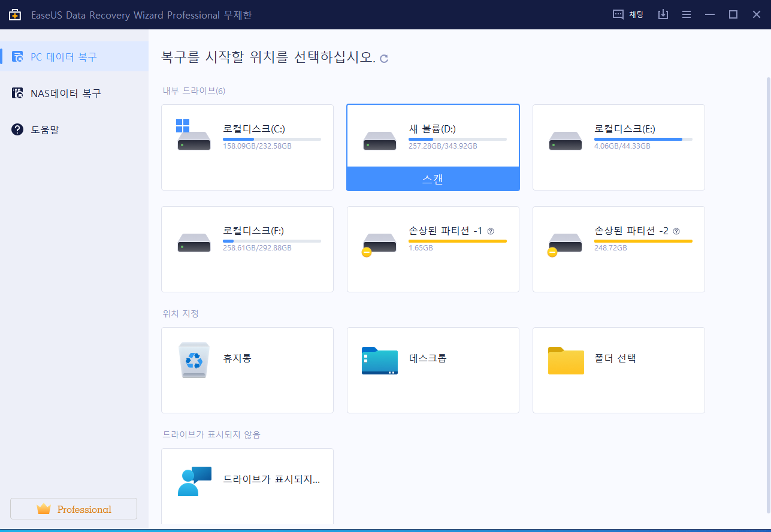Screen dimensions: 771x532
Task: Click the 158.09GB/232.58GB size text
Action: click(257, 146)
